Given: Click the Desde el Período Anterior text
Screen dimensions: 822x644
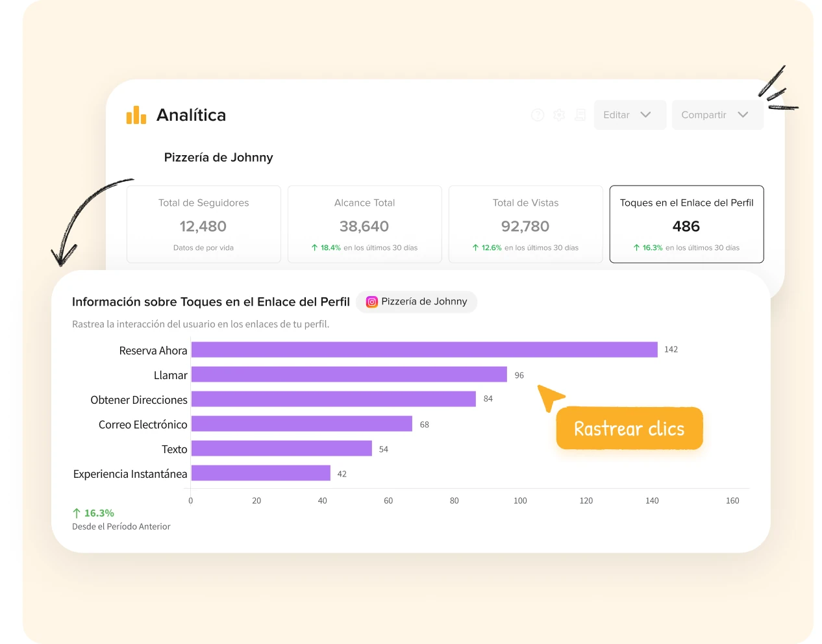Looking at the screenshot, I should coord(121,527).
